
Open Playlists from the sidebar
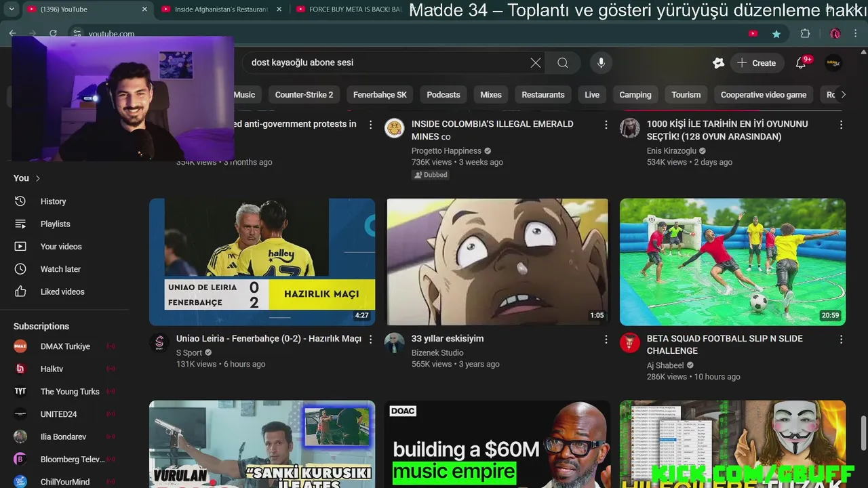54,224
